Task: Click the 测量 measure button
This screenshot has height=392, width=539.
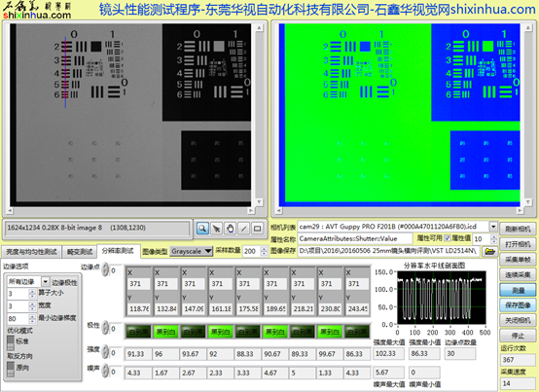Action: (518, 290)
